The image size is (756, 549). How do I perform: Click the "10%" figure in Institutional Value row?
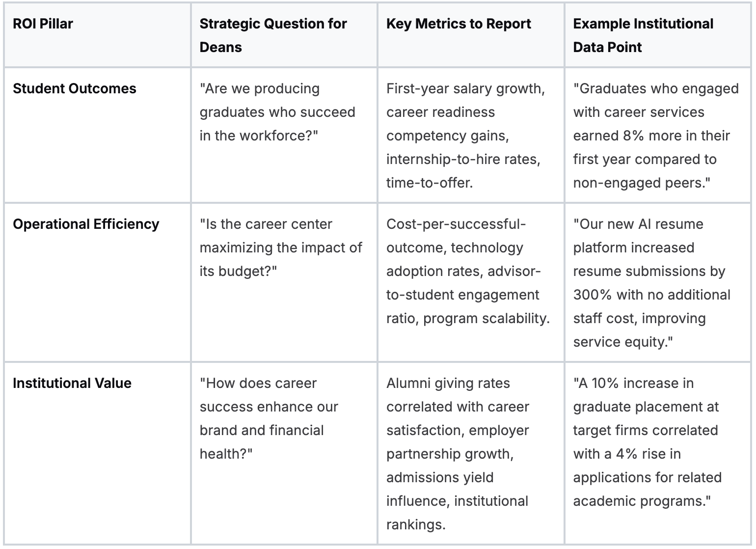[605, 383]
